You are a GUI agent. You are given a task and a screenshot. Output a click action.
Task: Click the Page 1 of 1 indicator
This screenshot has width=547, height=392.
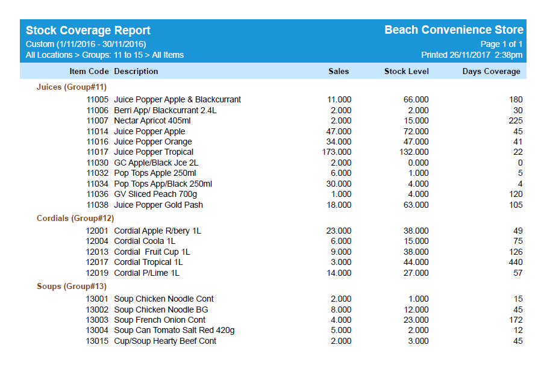point(501,44)
